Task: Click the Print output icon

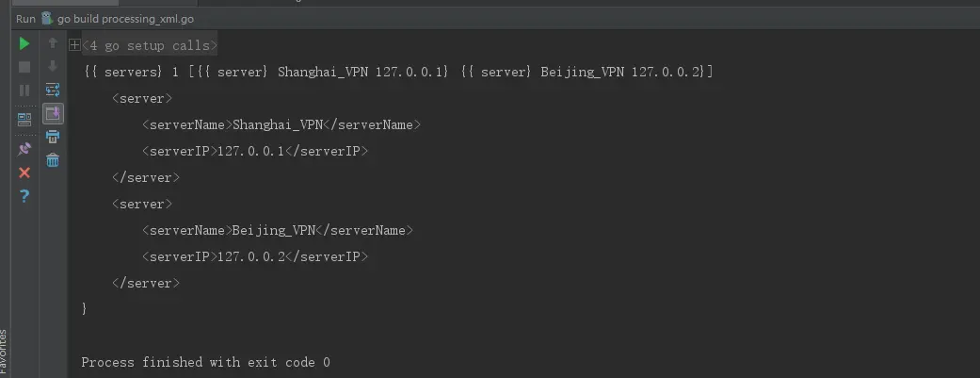Action: (x=53, y=137)
